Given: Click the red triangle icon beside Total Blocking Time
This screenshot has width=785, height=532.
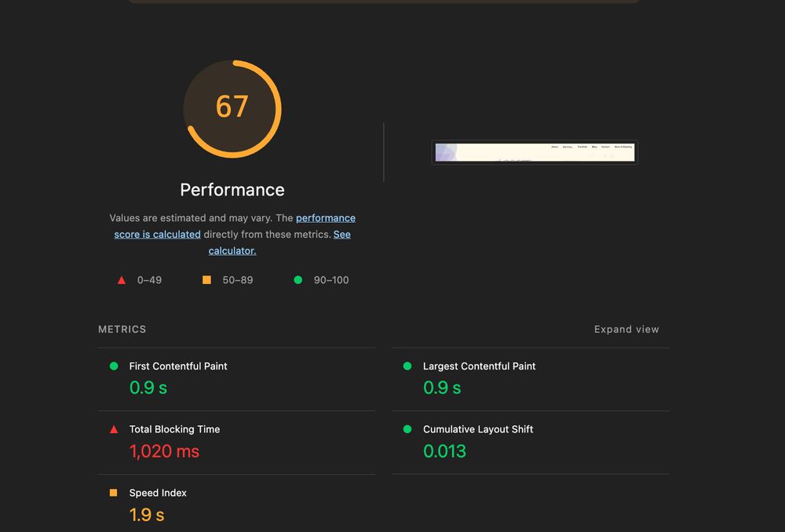Looking at the screenshot, I should [x=115, y=429].
